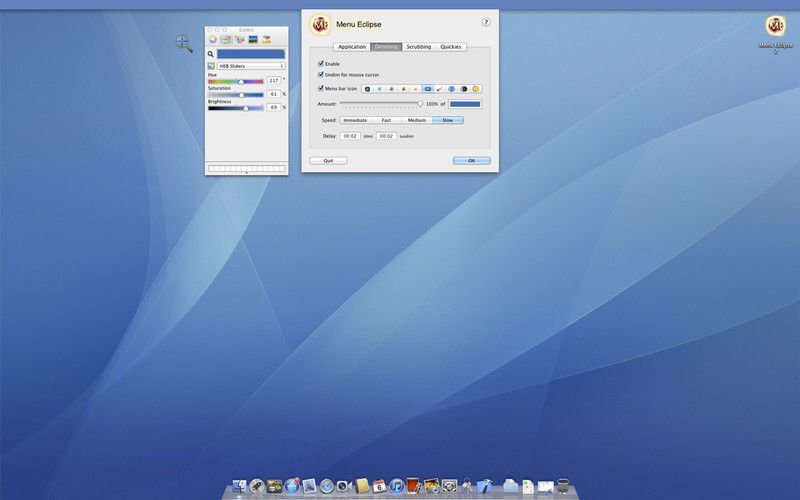Select the crayons picker mode

(x=267, y=40)
